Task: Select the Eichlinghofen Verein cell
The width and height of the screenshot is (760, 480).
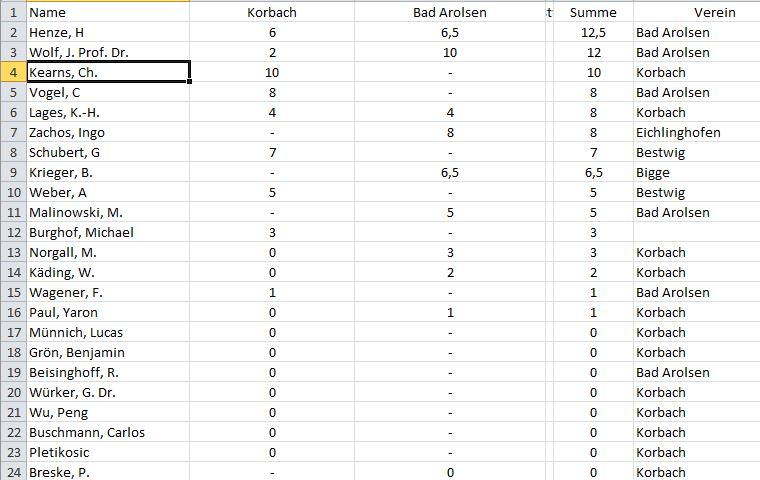Action: pos(697,132)
